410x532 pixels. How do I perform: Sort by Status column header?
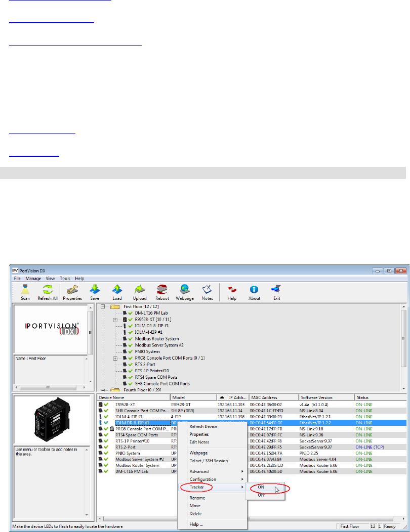(x=380, y=397)
